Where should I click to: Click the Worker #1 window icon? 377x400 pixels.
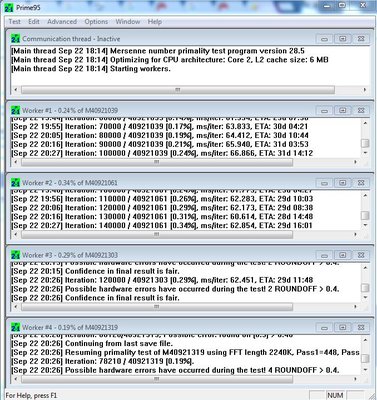(15, 110)
